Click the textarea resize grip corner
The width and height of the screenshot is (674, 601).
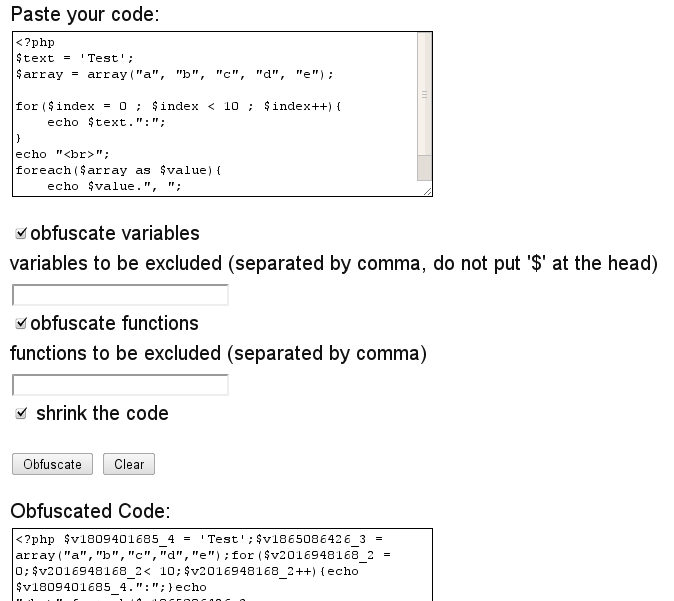pos(427,192)
